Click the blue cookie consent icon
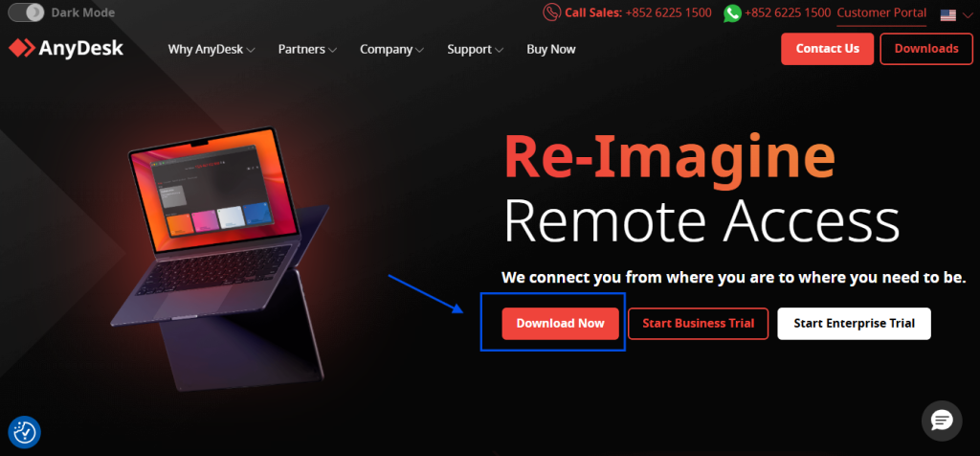The width and height of the screenshot is (980, 456). [x=24, y=432]
